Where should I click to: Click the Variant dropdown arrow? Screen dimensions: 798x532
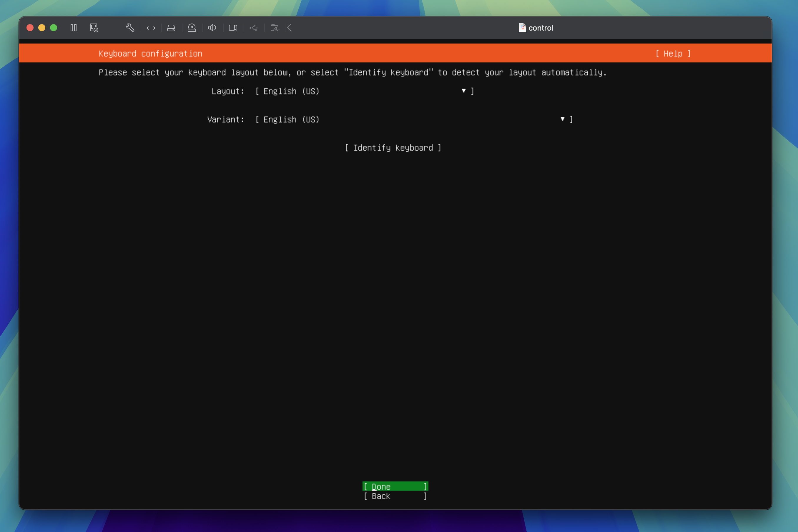tap(562, 119)
